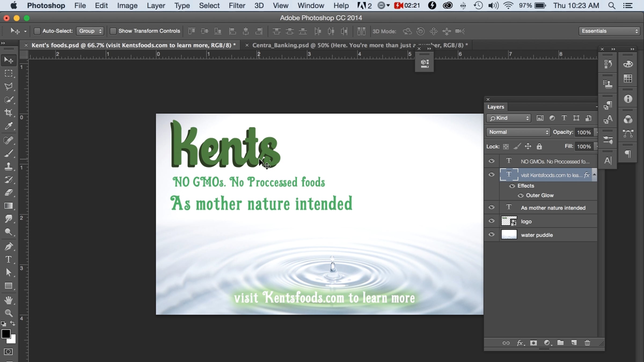The height and width of the screenshot is (362, 644).
Task: Open the Essentials workspace dropdown
Action: 609,31
